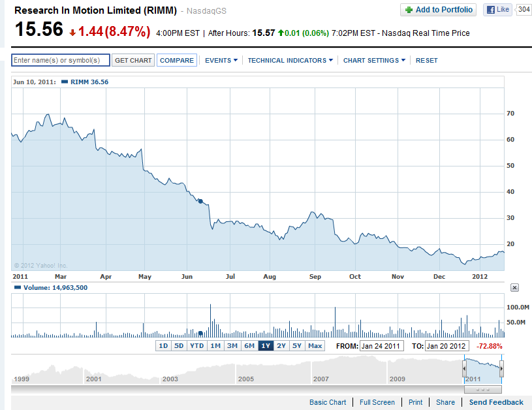Select the 5D time range
This screenshot has height=410, width=532.
(x=179, y=346)
